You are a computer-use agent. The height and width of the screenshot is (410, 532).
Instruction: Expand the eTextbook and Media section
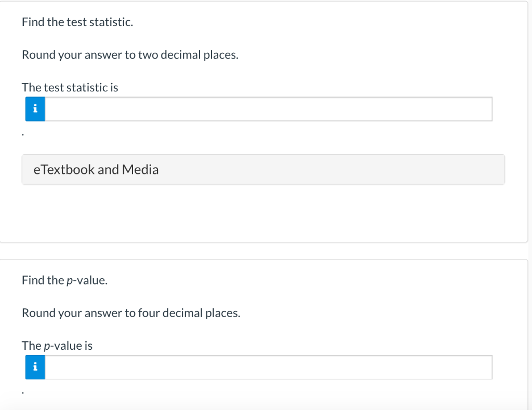[x=263, y=169]
